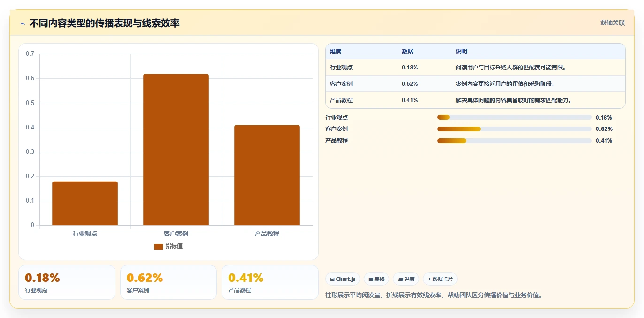Click the 客户案例 progress bar
This screenshot has height=318, width=644.
[514, 129]
